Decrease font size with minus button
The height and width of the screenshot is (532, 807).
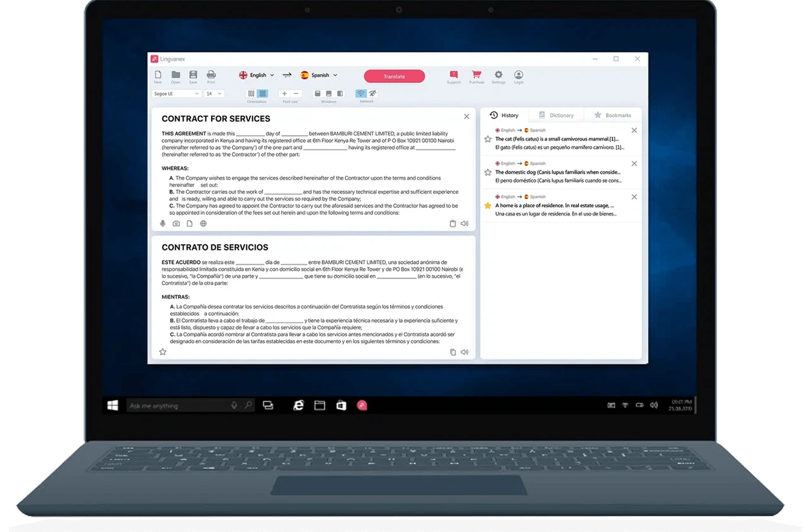[x=296, y=93]
